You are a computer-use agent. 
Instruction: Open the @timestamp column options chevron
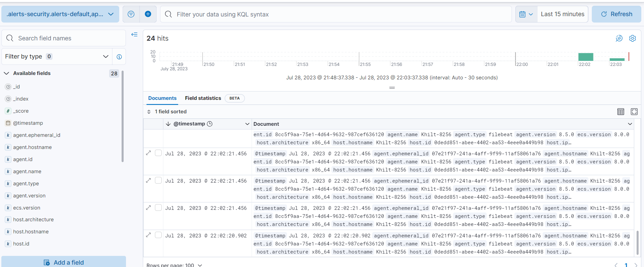click(247, 124)
